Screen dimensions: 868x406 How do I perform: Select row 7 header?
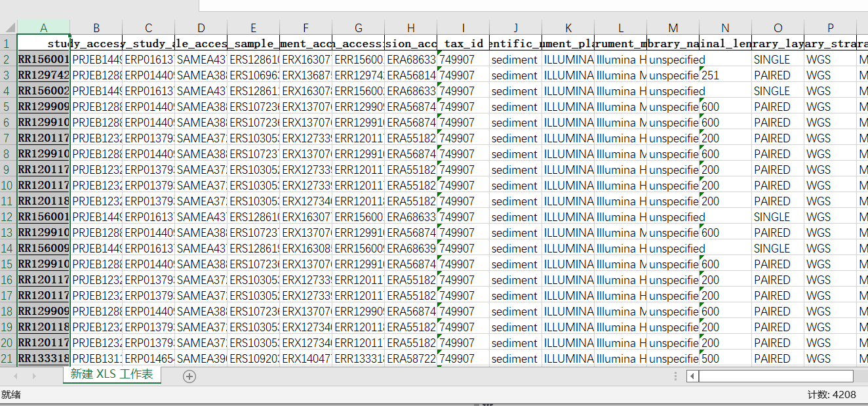9,138
